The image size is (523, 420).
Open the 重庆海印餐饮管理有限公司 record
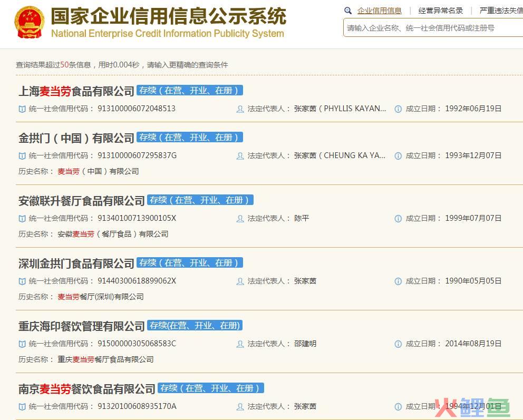tap(81, 326)
